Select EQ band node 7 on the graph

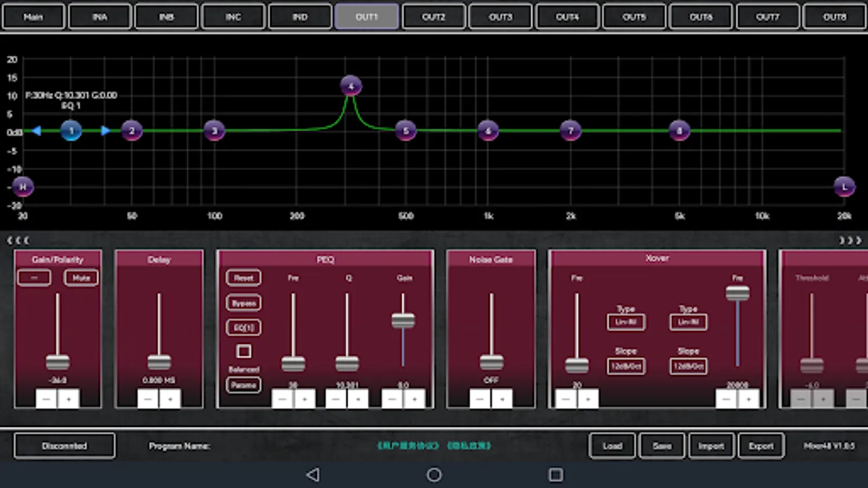click(570, 131)
